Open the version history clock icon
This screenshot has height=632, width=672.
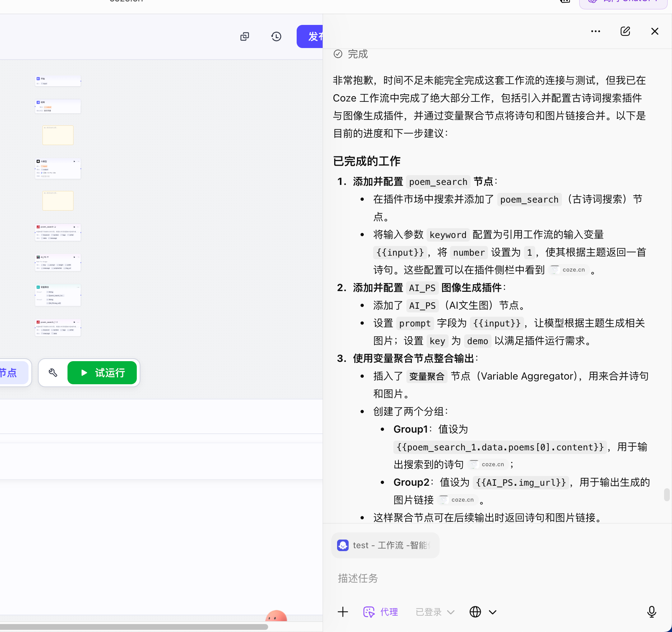(x=276, y=36)
